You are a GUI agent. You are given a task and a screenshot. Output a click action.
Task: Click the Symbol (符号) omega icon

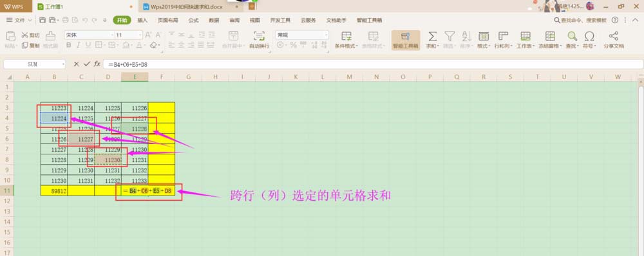(589, 36)
